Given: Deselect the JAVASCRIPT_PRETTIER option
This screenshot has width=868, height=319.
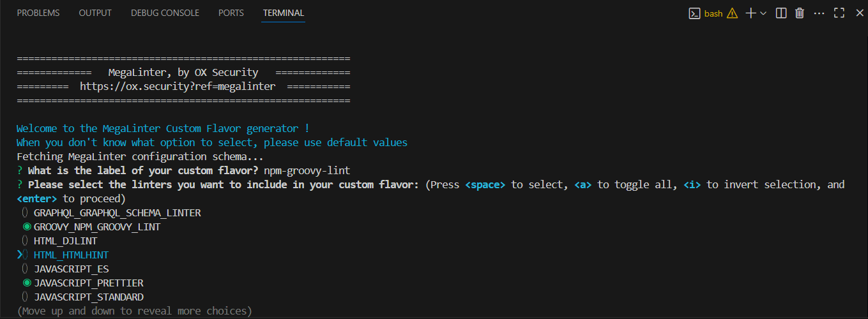Looking at the screenshot, I should pyautogui.click(x=27, y=283).
